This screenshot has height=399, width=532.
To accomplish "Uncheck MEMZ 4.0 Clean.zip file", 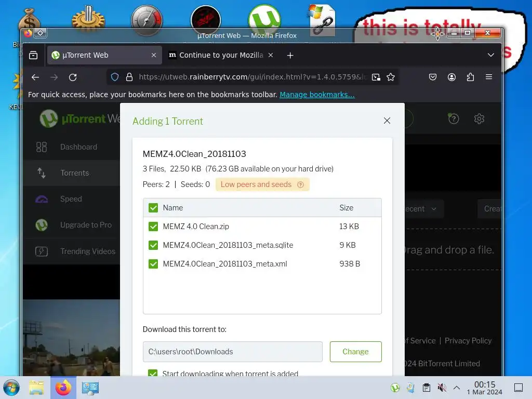I will point(153,227).
